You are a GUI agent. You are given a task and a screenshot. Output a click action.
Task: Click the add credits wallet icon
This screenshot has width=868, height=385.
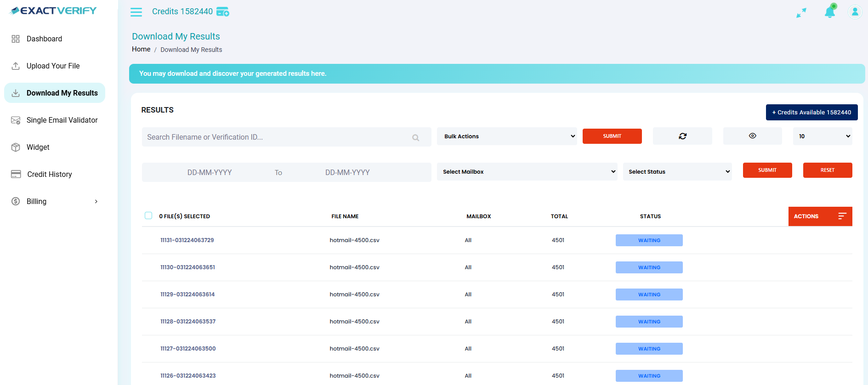(223, 12)
